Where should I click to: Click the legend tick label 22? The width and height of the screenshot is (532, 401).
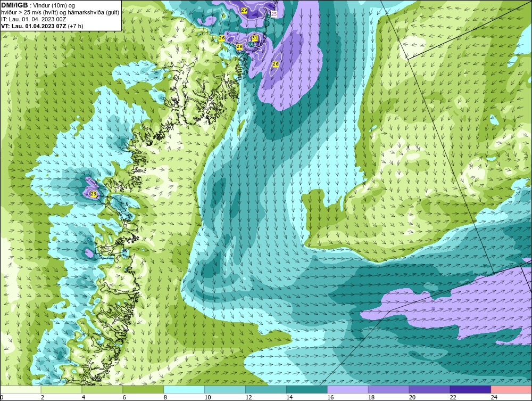click(x=453, y=397)
